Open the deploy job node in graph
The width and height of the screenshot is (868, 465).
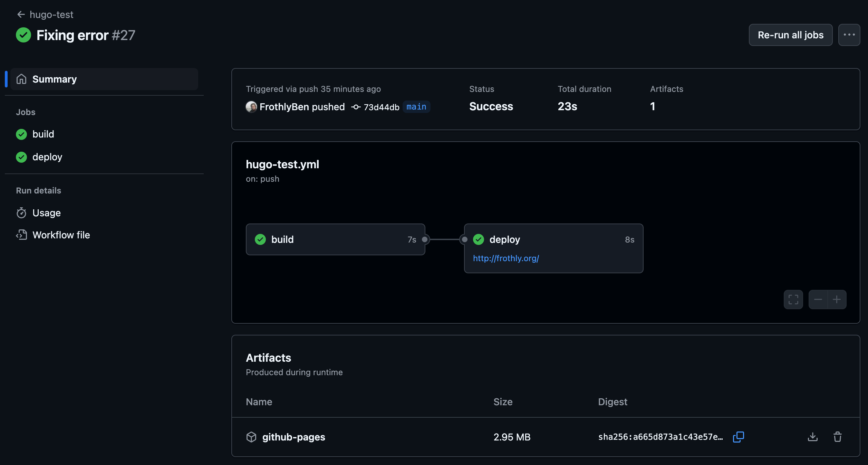553,248
